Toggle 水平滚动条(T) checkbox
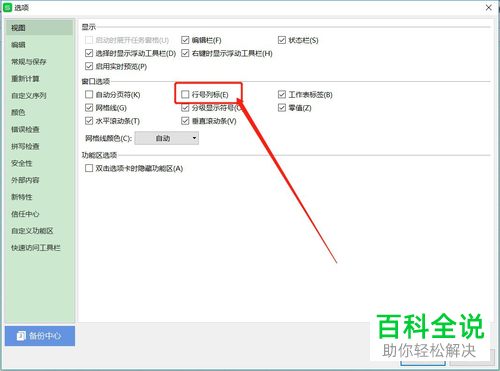 coord(89,121)
